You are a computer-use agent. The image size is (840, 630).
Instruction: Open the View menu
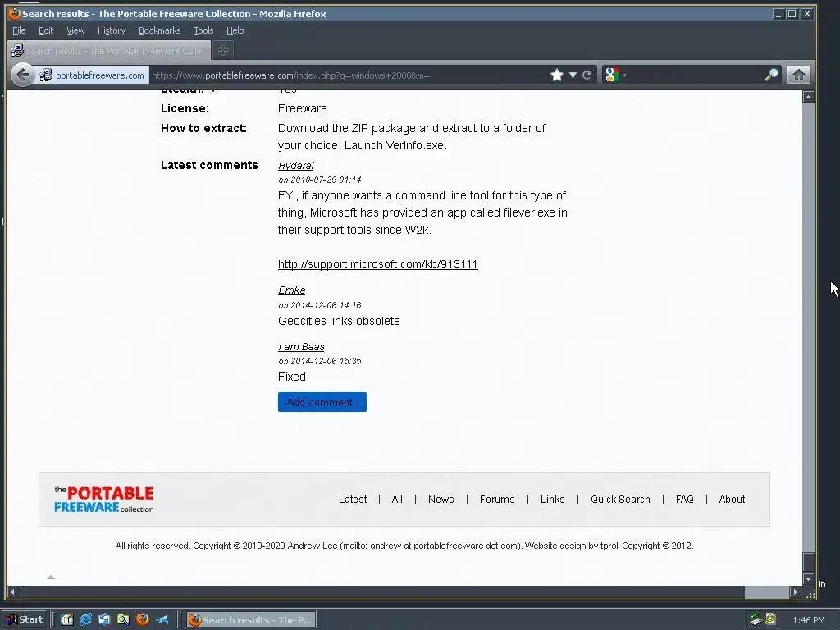(x=75, y=30)
